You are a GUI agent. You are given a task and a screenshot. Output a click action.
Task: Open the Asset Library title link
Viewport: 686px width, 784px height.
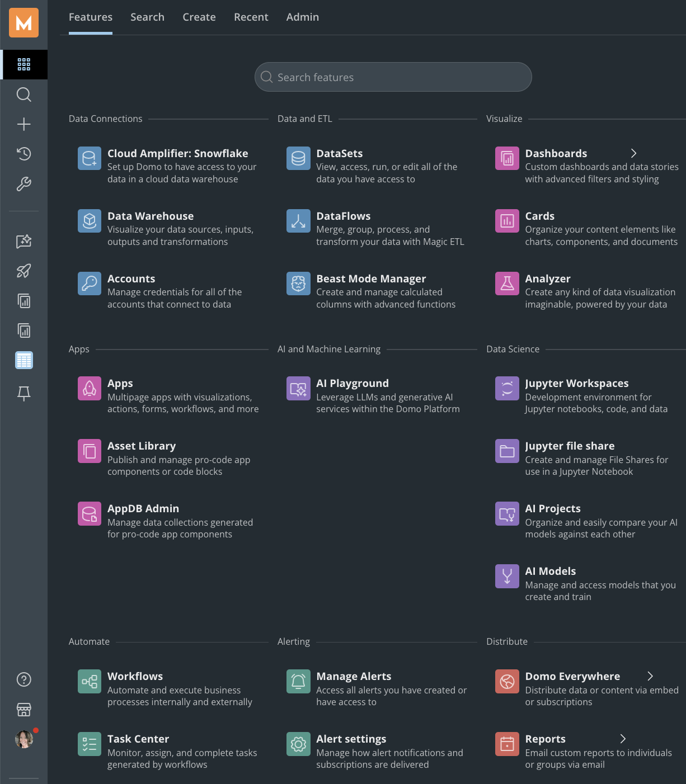pos(142,446)
